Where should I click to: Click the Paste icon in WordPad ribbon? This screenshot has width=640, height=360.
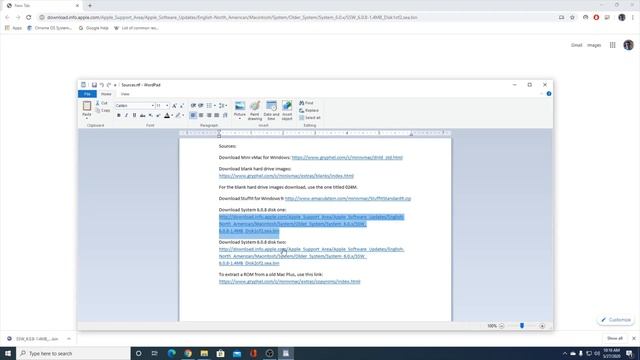(87, 106)
